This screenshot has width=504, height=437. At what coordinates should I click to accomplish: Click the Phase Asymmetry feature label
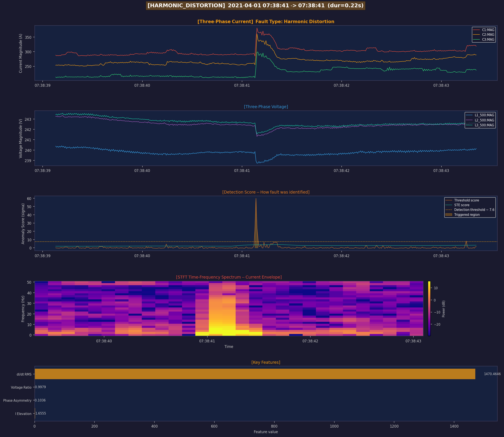click(17, 400)
